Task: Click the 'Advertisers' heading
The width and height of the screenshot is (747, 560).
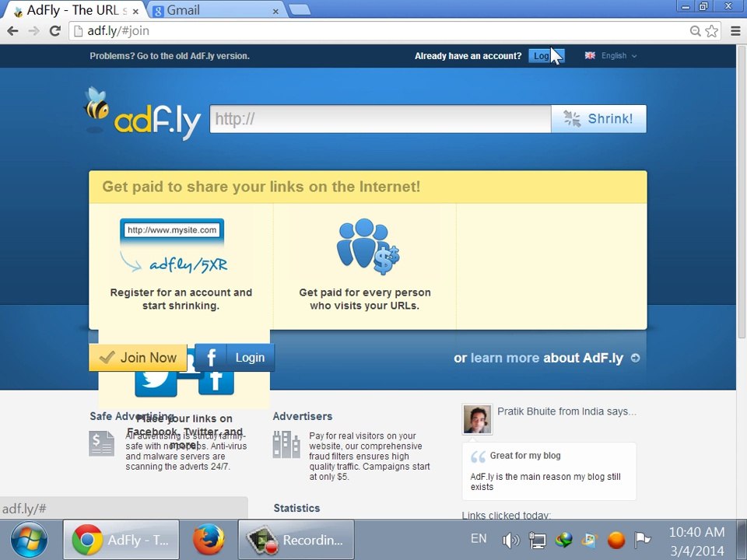Action: pos(303,416)
